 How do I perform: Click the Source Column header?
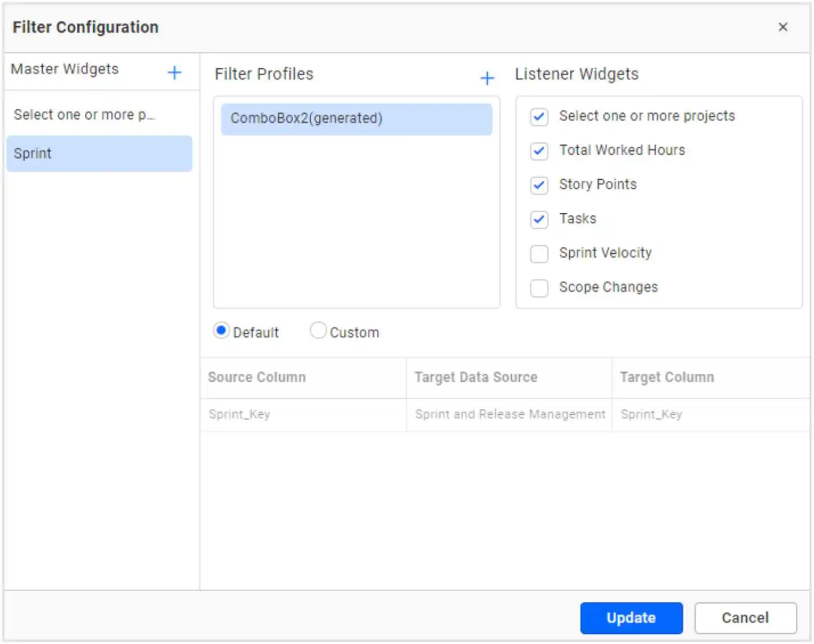point(257,377)
